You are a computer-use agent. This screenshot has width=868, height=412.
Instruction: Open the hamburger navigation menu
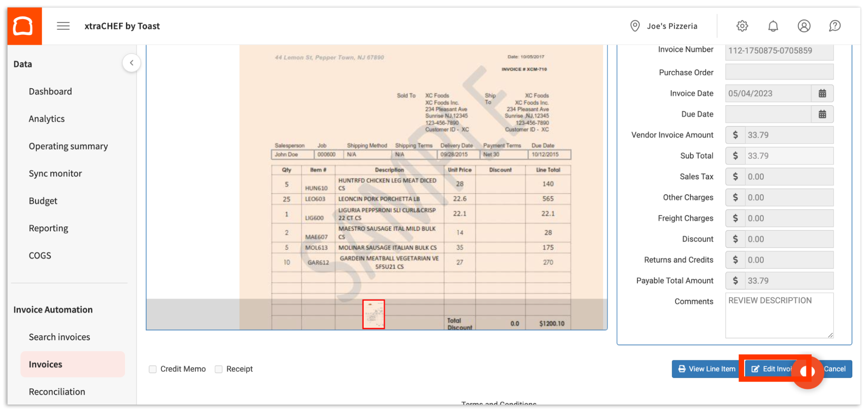click(63, 26)
